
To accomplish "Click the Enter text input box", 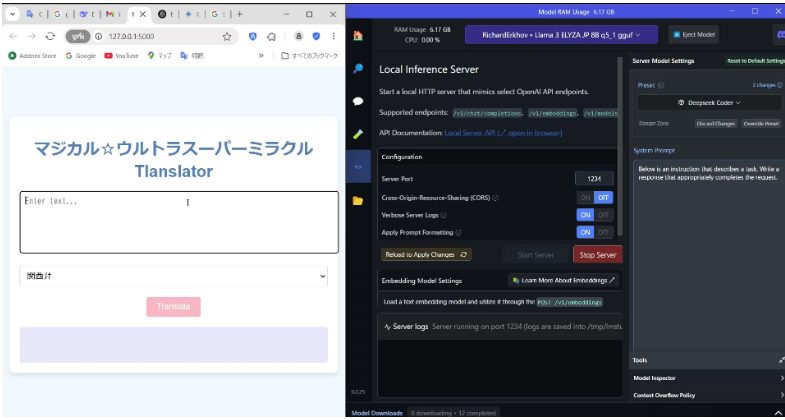I will point(179,222).
